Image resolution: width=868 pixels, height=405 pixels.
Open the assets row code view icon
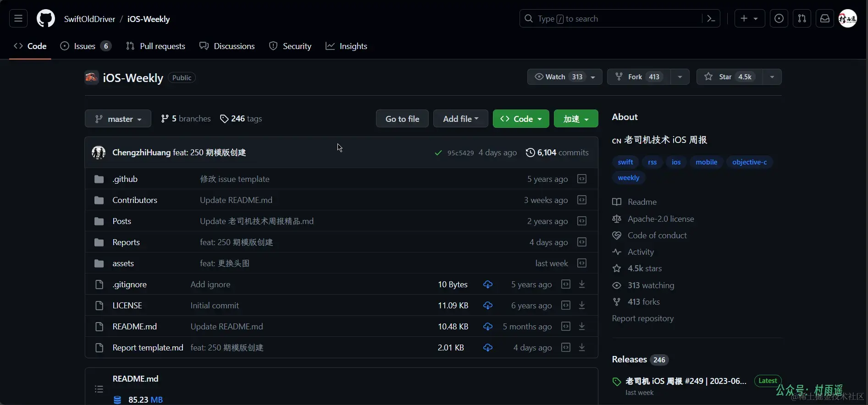coord(582,263)
